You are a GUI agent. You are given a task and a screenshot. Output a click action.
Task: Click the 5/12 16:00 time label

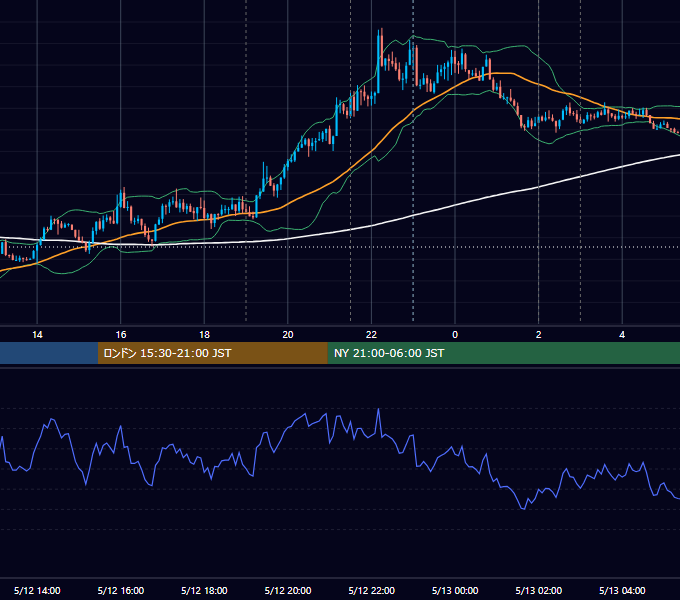click(x=121, y=590)
